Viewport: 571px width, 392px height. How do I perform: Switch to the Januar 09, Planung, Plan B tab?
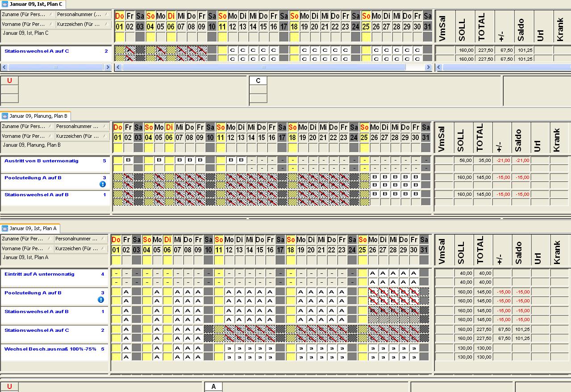(x=38, y=116)
